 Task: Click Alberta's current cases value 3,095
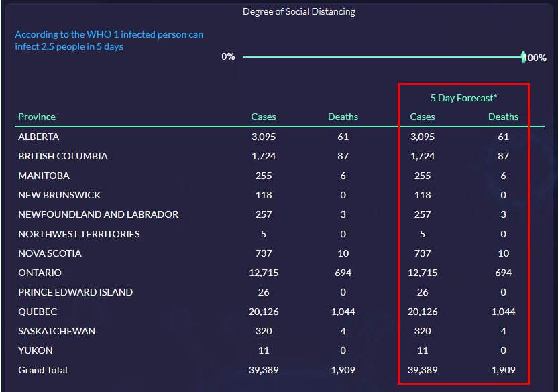(264, 137)
